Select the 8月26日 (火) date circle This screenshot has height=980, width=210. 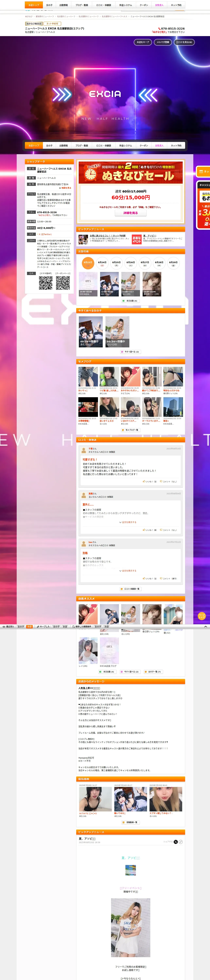click(x=130, y=263)
